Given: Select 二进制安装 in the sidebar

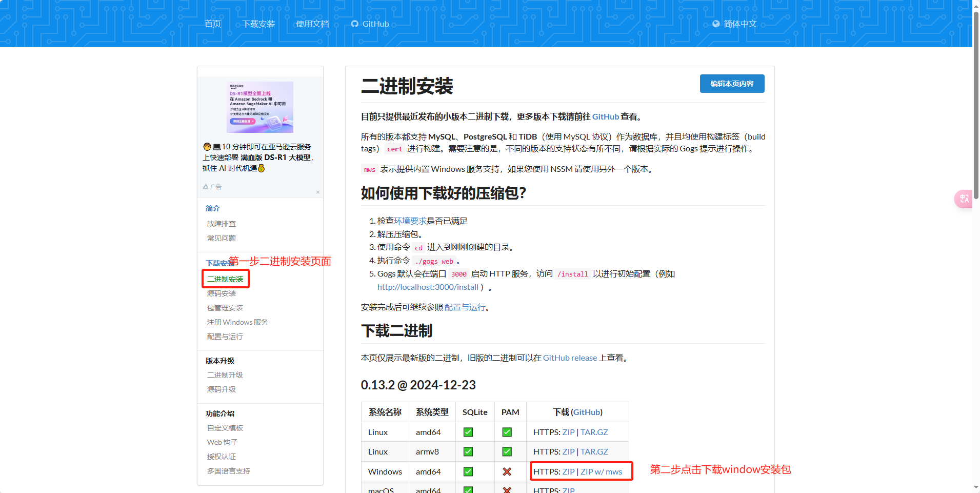Looking at the screenshot, I should (x=225, y=279).
